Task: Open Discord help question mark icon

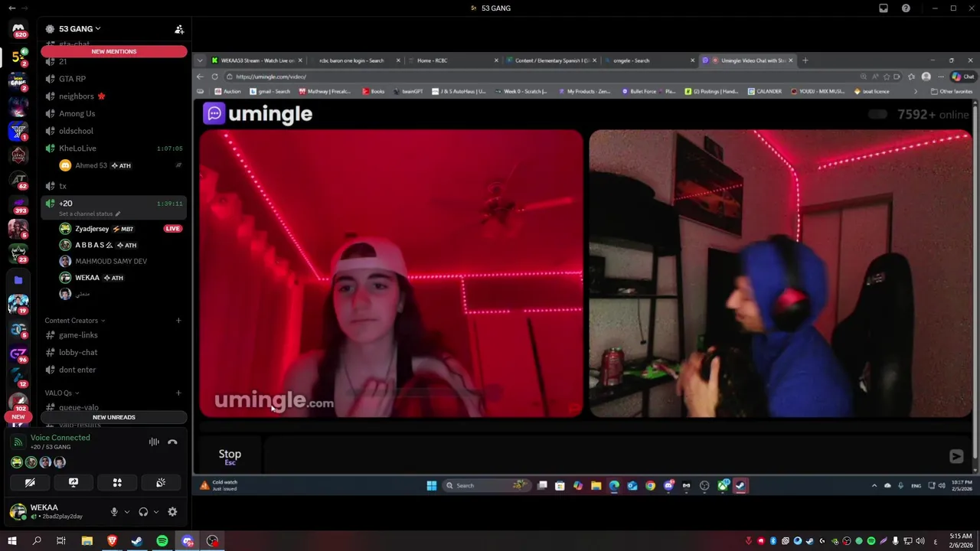Action: coord(906,8)
